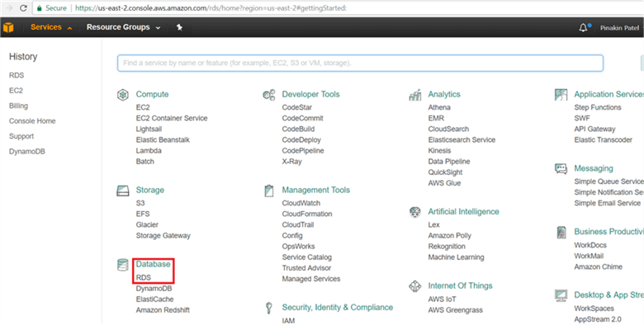The width and height of the screenshot is (644, 325).
Task: Focus the Find a service search box
Action: click(x=360, y=64)
